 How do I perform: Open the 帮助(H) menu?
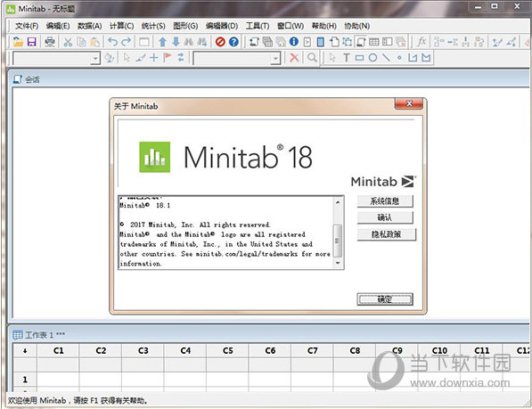324,26
